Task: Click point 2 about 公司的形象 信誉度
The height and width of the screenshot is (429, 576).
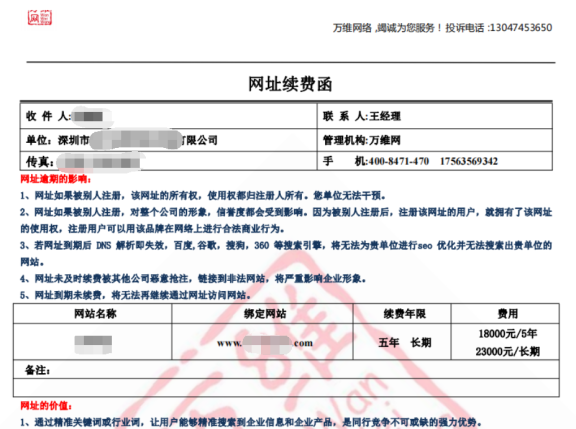Action: tap(286, 220)
